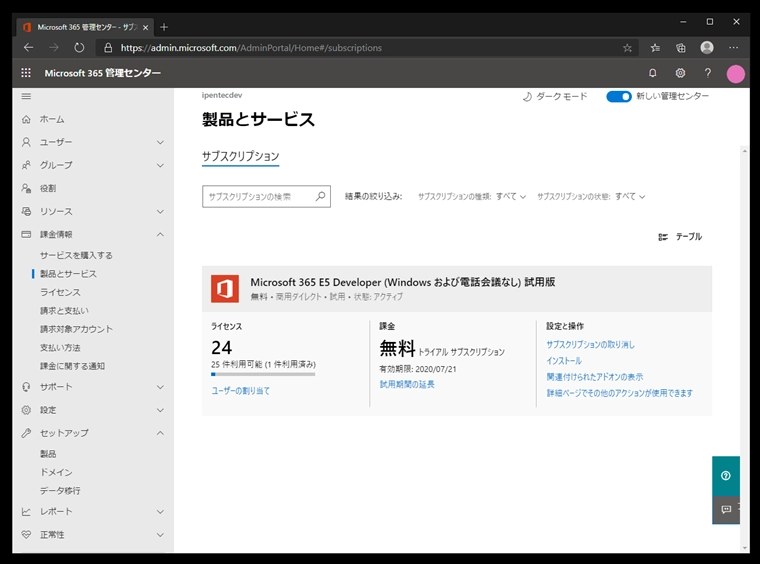Add page to favorites star icon
Screen dimensions: 760x564
(x=627, y=47)
